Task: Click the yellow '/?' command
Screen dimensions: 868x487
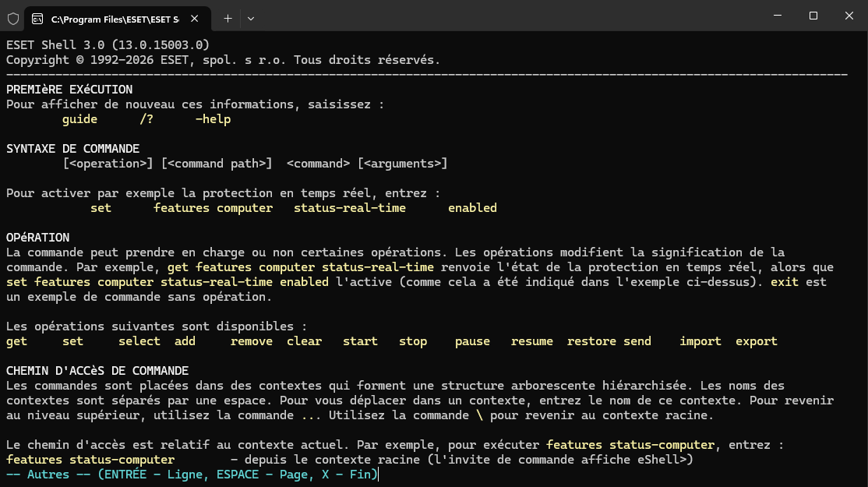Action: pos(146,119)
